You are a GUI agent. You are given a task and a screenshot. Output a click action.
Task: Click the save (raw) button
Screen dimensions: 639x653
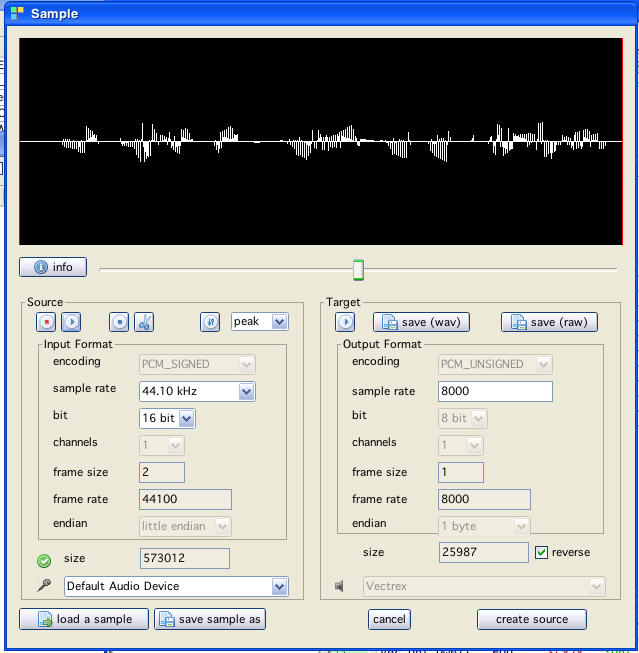550,322
